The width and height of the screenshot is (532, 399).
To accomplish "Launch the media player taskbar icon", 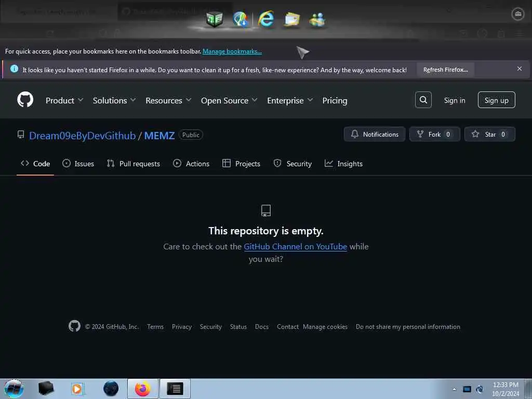I will coord(78,389).
